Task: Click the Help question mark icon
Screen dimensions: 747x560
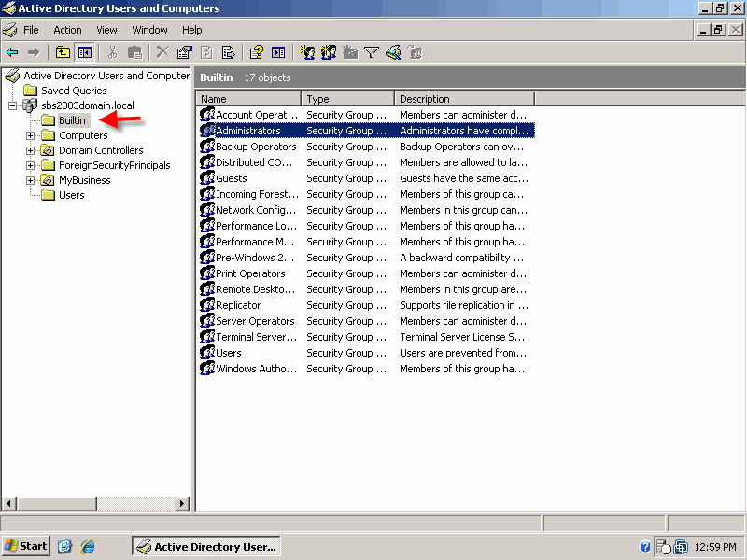Action: [256, 52]
